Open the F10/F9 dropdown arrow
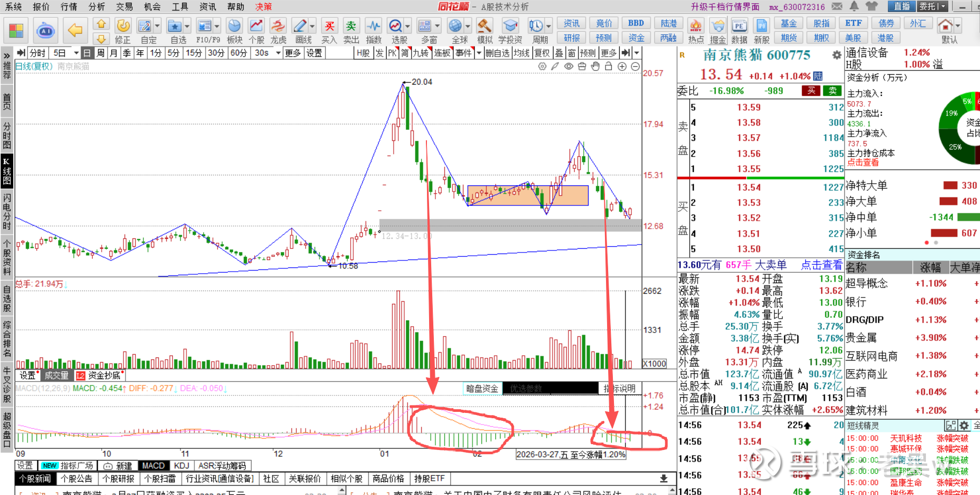 click(x=217, y=26)
